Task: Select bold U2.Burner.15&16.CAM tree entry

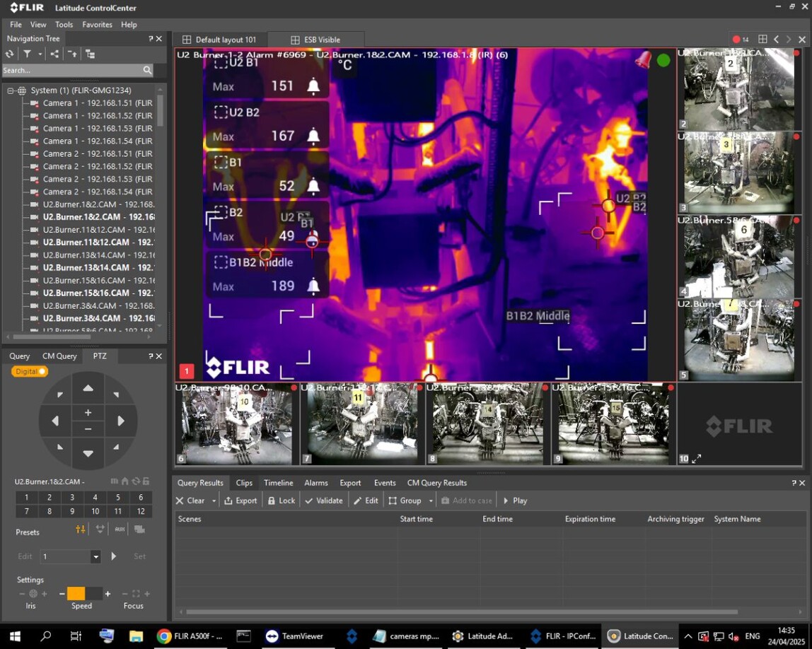Action: point(98,293)
